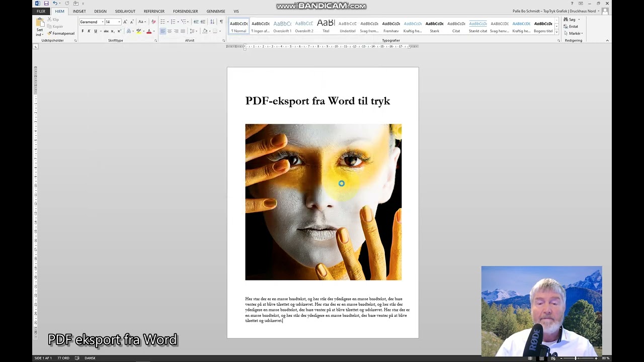Increase font size with the larger A

[x=125, y=22]
